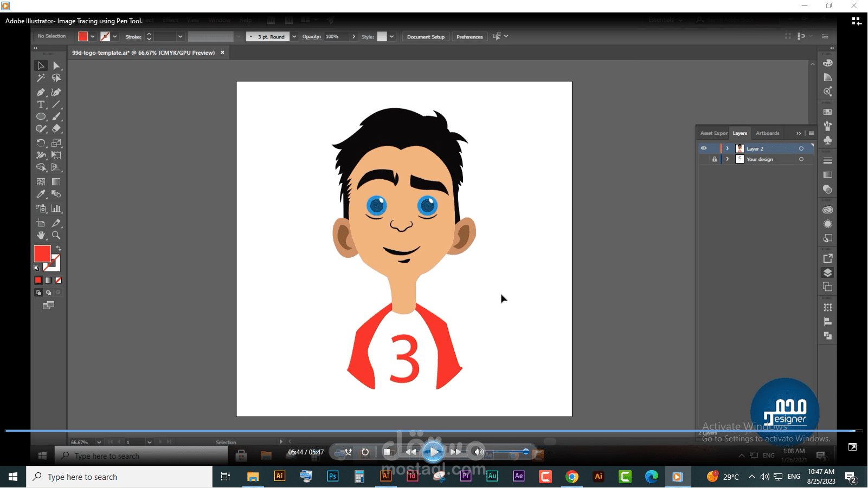Select the Curvature tool
The height and width of the screenshot is (488, 868).
click(x=56, y=92)
